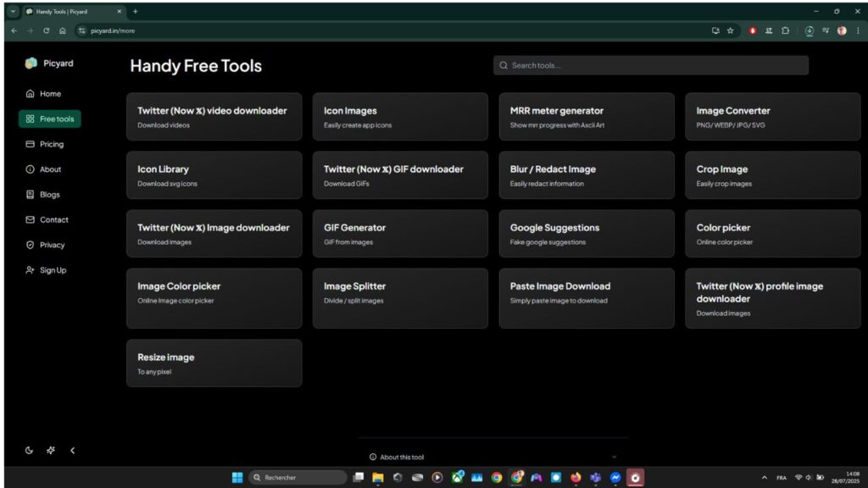
Task: Open the Privacy page
Action: click(x=46, y=245)
